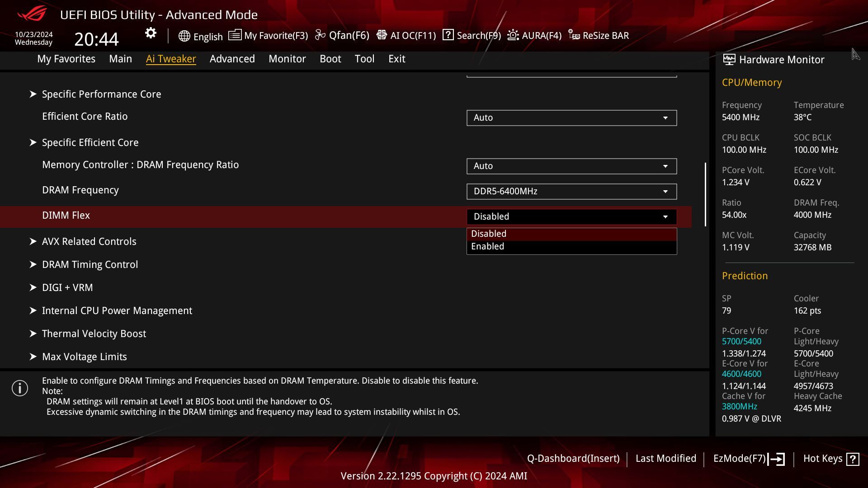Switch to Advanced tab
The height and width of the screenshot is (488, 868).
click(232, 59)
